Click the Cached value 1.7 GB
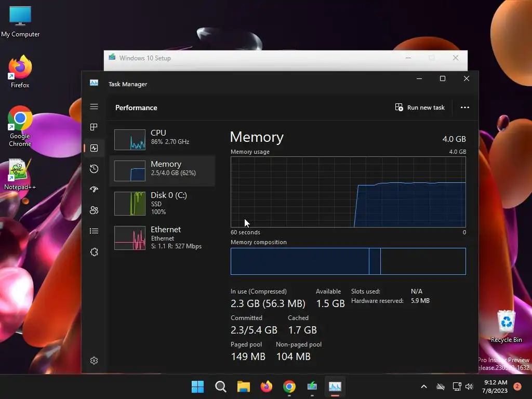 pyautogui.click(x=302, y=330)
